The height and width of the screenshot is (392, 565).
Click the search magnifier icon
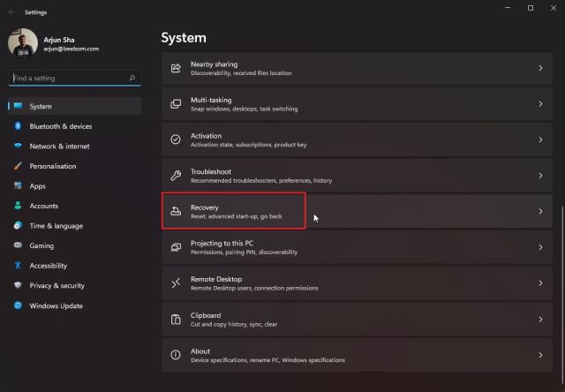132,78
